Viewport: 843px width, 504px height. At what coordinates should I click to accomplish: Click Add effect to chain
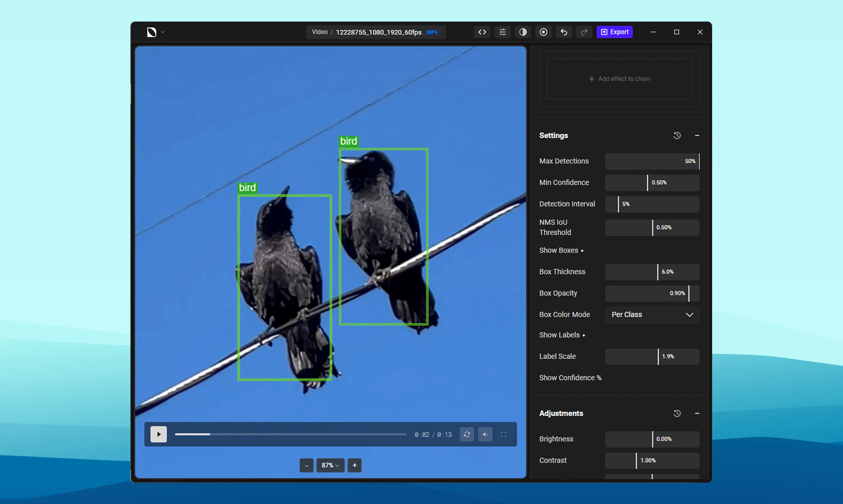coord(619,79)
